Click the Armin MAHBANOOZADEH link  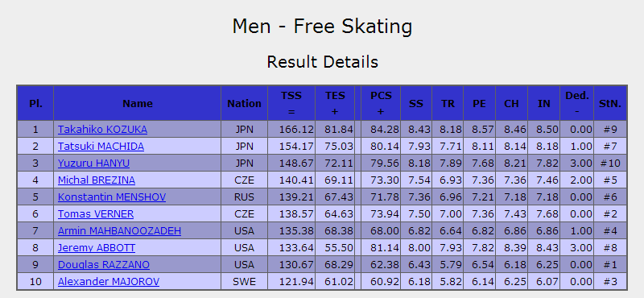119,230
